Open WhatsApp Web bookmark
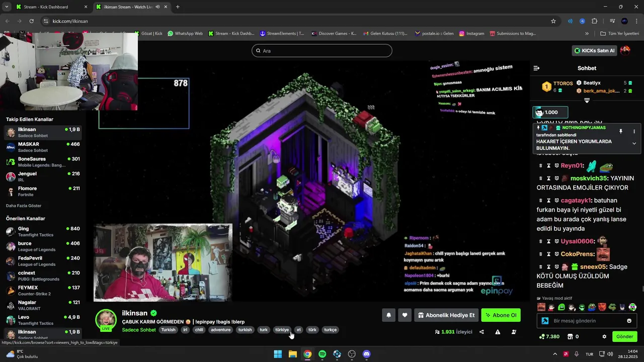Screen dimensions: 644x362 coord(185,34)
